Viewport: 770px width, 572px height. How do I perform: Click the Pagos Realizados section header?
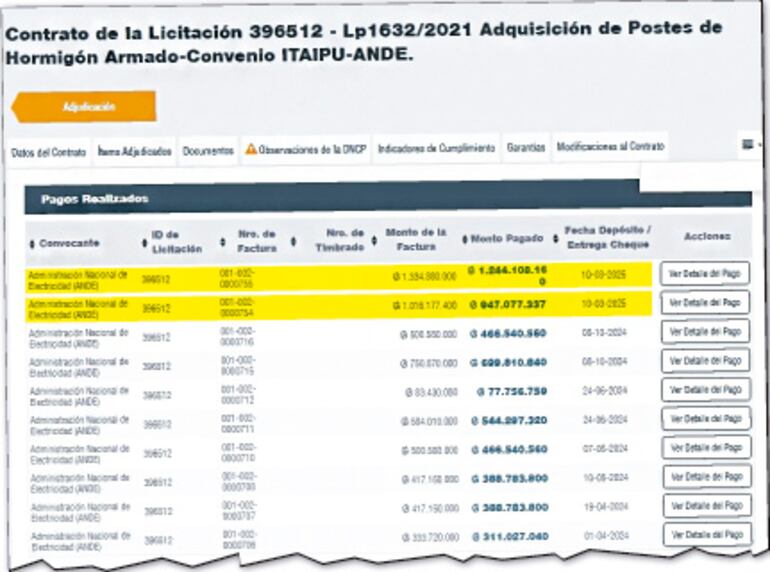pyautogui.click(x=388, y=197)
